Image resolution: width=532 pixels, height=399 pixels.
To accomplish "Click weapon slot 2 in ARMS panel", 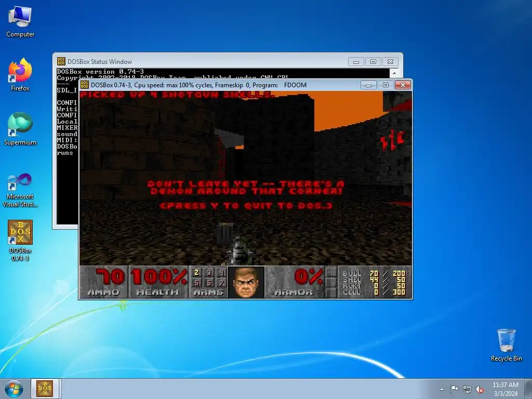I will [196, 272].
